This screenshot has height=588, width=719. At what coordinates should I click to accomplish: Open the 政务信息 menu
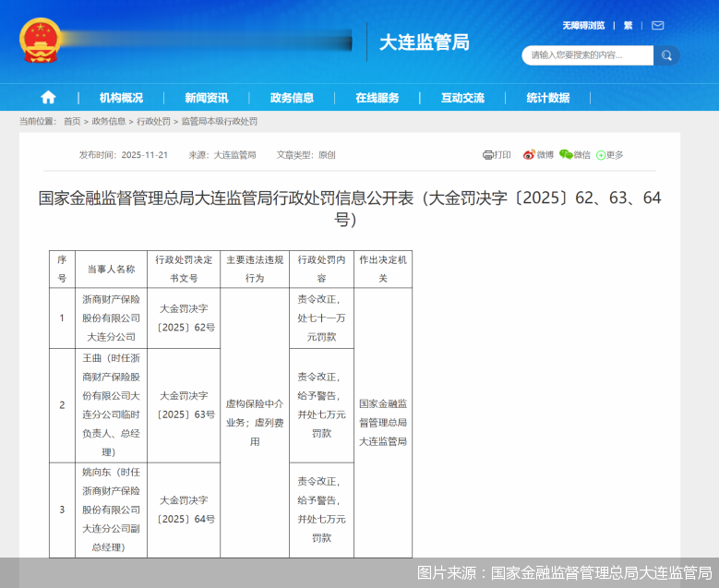pyautogui.click(x=292, y=98)
